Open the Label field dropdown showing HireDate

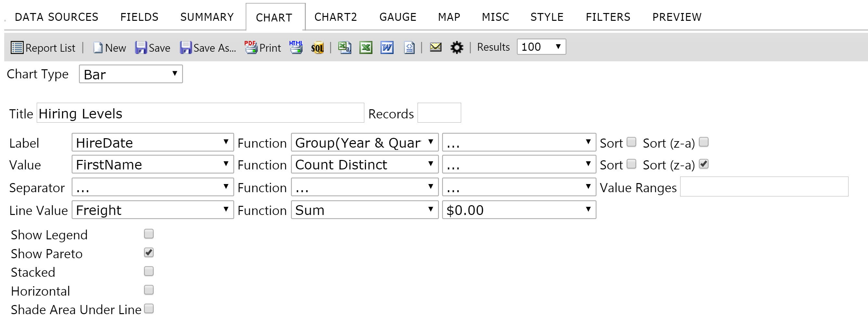click(x=153, y=142)
